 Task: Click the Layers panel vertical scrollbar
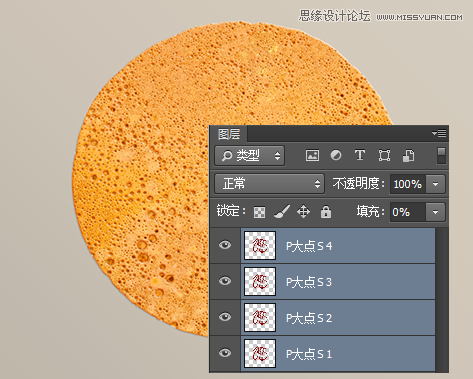click(x=442, y=300)
